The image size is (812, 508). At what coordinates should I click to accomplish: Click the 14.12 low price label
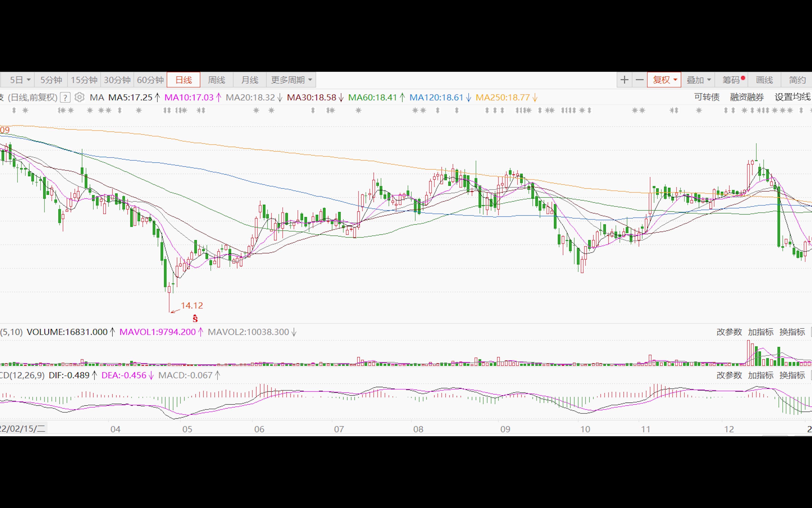192,306
